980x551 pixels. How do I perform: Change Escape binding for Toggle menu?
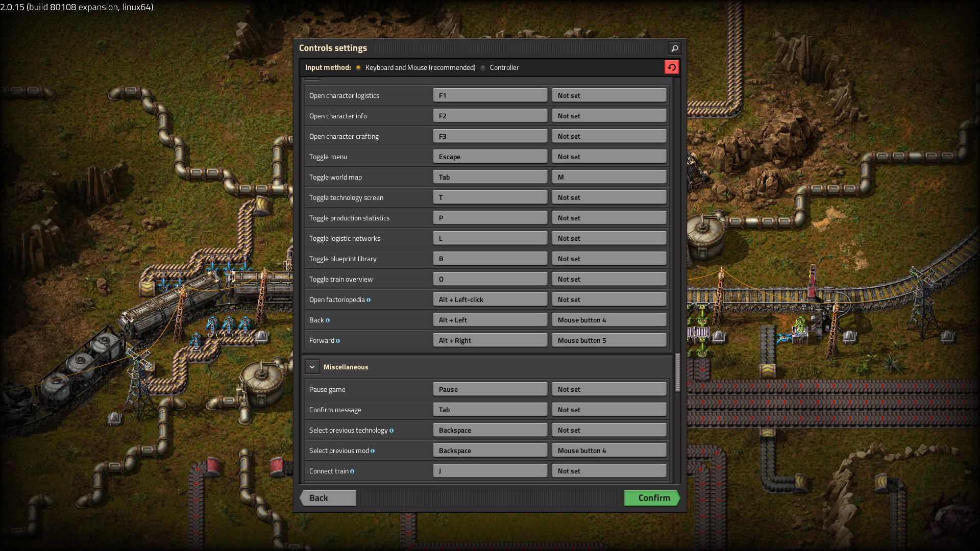(490, 157)
